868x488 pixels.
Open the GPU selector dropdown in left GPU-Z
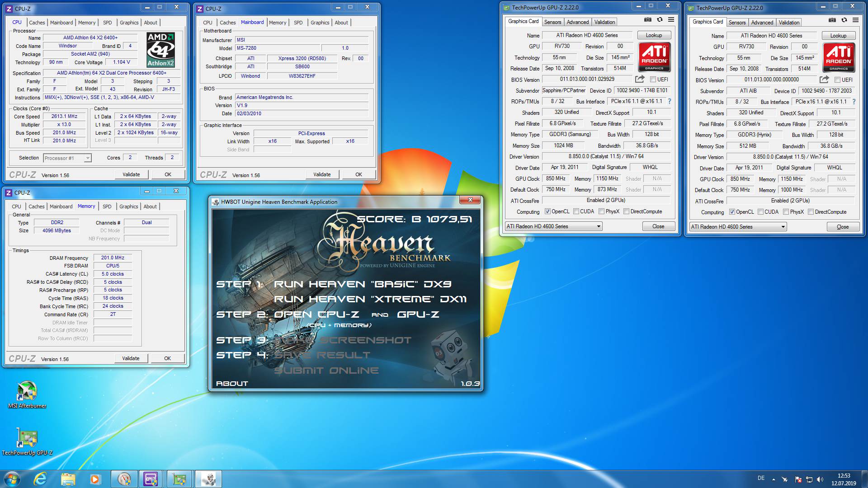(x=554, y=226)
